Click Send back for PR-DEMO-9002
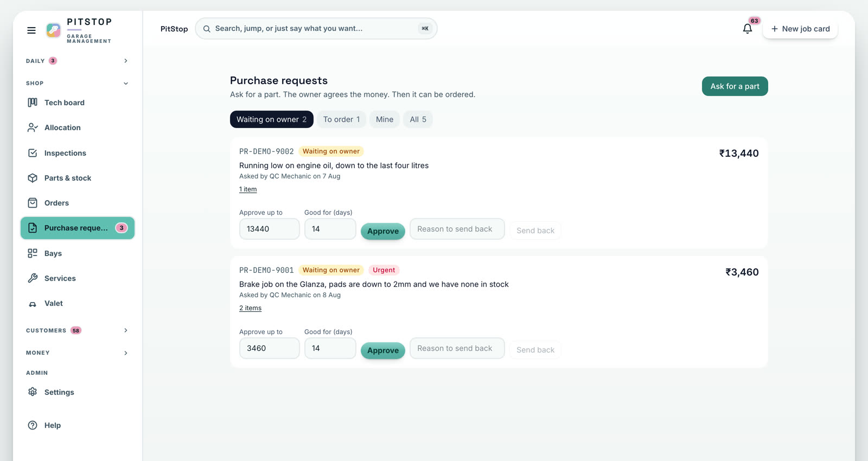The height and width of the screenshot is (461, 868). click(535, 230)
